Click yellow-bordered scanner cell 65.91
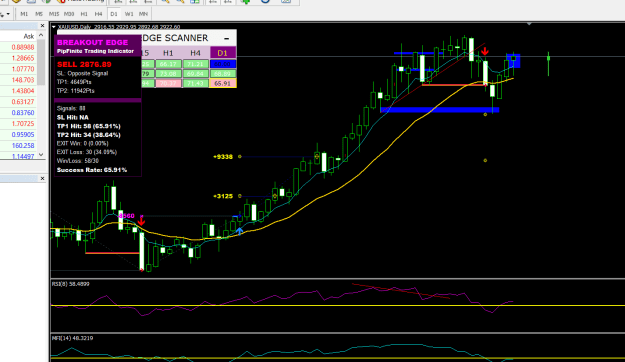Image resolution: width=625 pixels, height=362 pixels. [x=223, y=83]
